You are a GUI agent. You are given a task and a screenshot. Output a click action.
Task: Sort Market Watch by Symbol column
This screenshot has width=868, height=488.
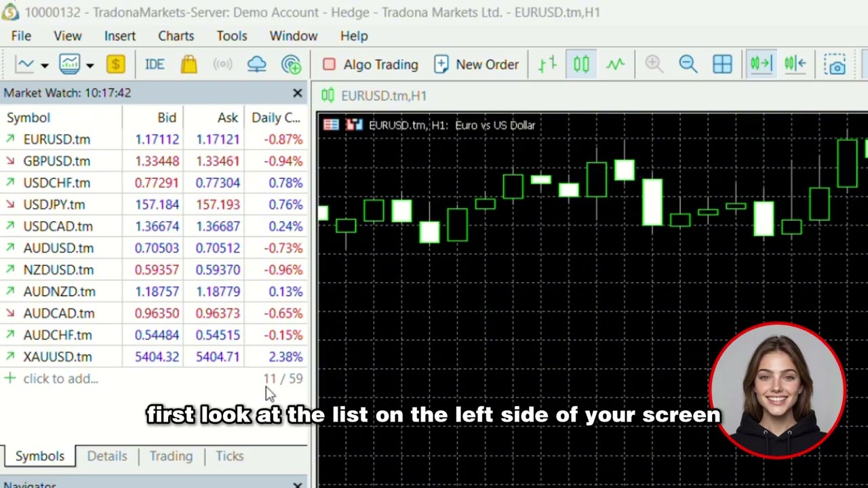pyautogui.click(x=62, y=118)
